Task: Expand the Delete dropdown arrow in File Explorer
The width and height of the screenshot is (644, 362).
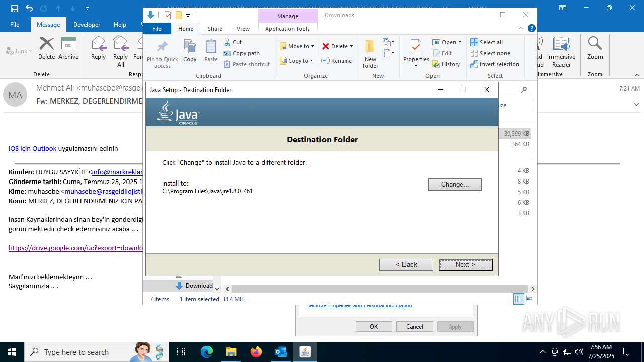Action: click(x=351, y=46)
